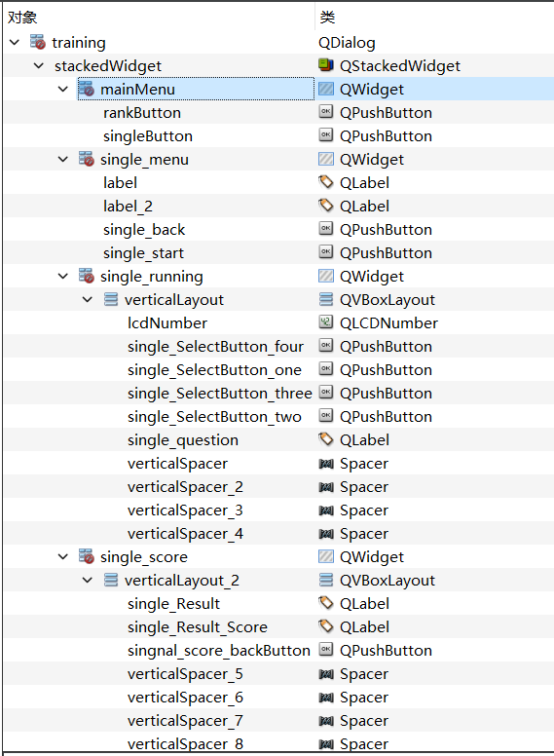Click the dialog icon next to training
This screenshot has height=756, width=554.
coord(38,42)
